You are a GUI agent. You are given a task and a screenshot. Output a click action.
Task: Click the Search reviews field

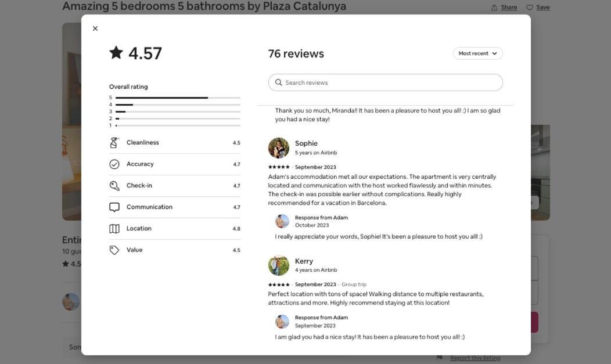point(386,82)
